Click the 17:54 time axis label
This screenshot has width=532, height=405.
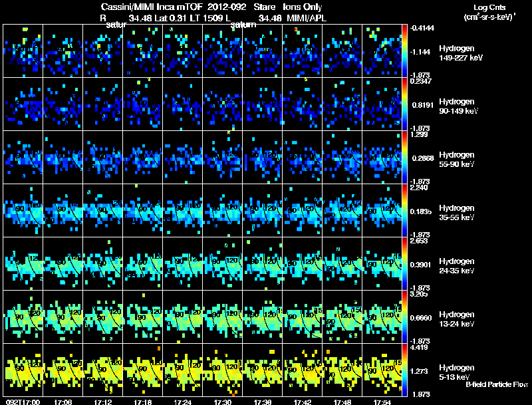382,402
